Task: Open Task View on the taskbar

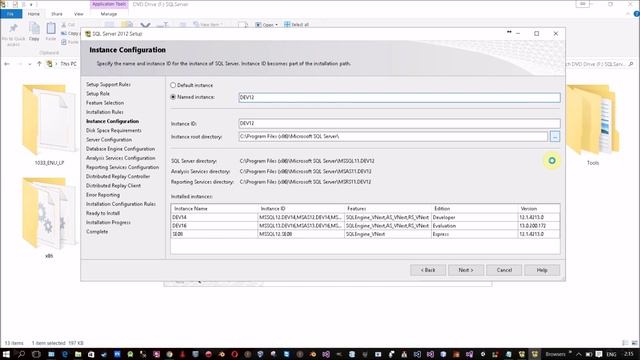Action: click(36, 354)
